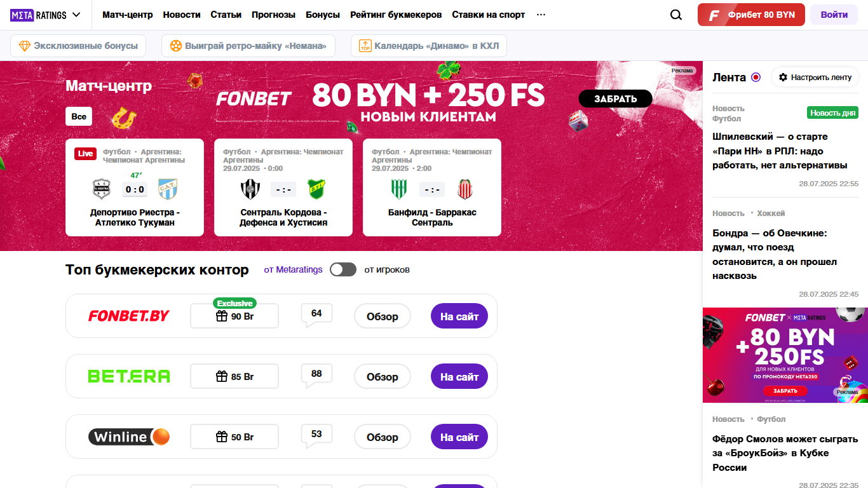Expand the Meta Ratings site dropdown chevron
This screenshot has height=488, width=868.
[76, 15]
